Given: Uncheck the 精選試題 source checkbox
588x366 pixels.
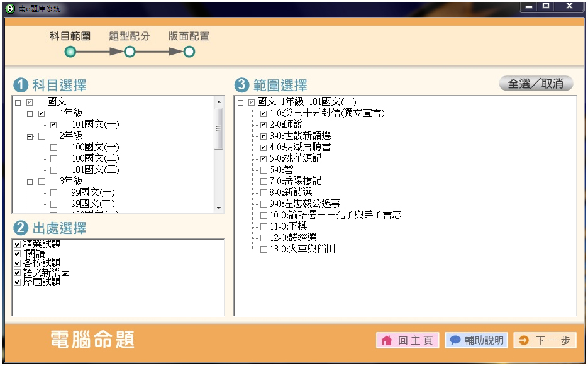Looking at the screenshot, I should point(17,244).
